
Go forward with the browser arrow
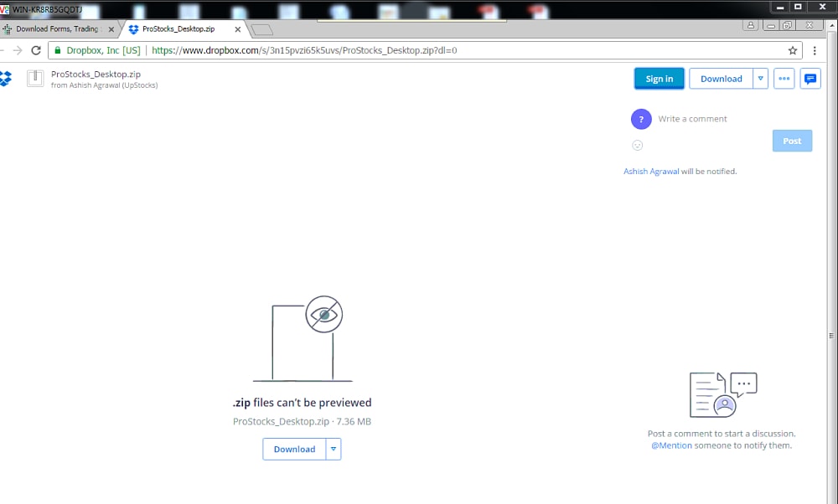[18, 50]
